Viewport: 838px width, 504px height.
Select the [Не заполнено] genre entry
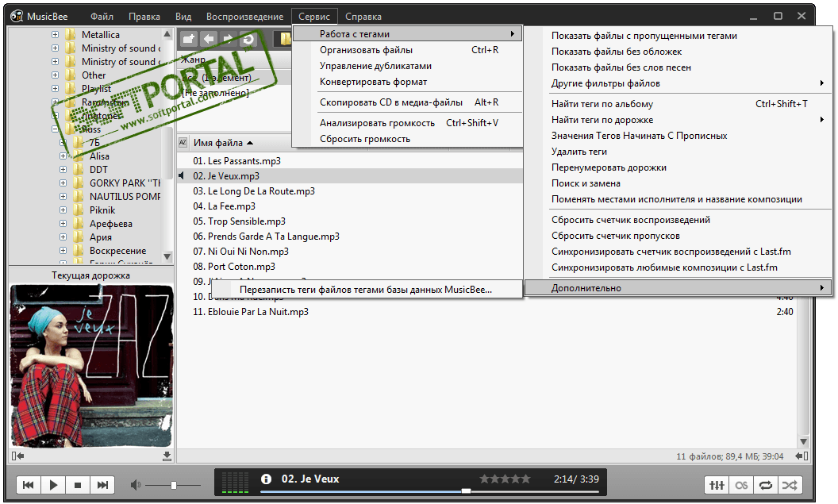pos(215,93)
